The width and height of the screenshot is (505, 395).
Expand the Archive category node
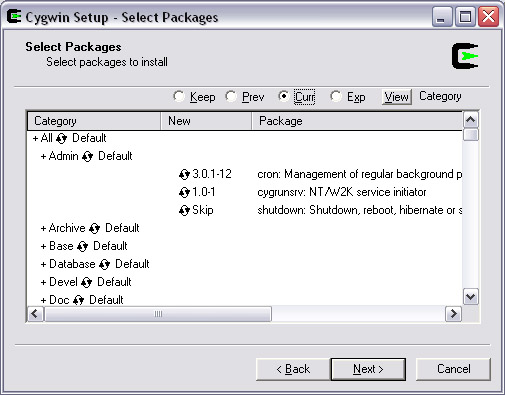tap(43, 228)
